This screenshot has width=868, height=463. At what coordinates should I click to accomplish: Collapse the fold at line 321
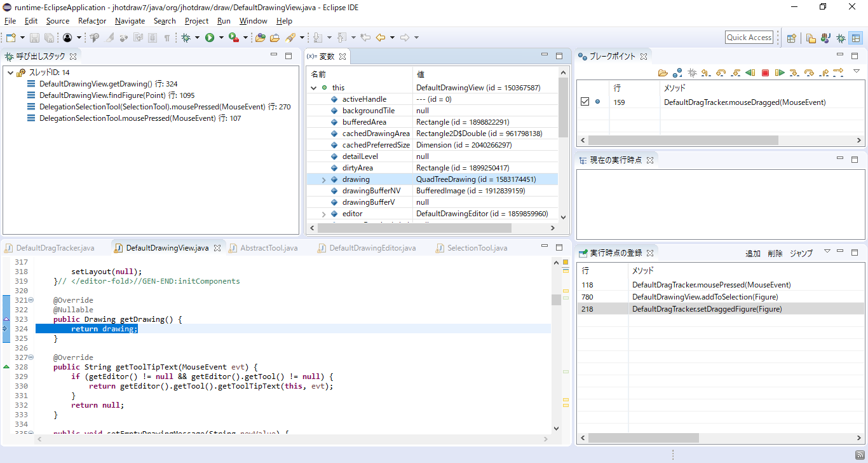31,300
